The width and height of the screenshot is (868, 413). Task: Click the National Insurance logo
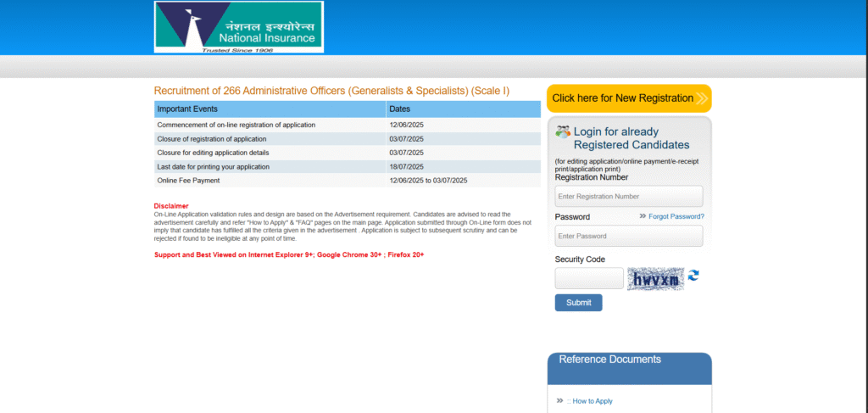click(238, 27)
